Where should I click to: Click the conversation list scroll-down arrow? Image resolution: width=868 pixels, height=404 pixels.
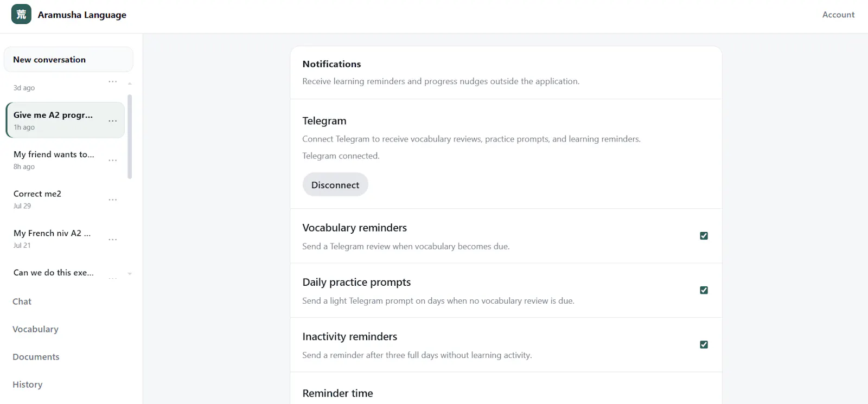pos(130,274)
